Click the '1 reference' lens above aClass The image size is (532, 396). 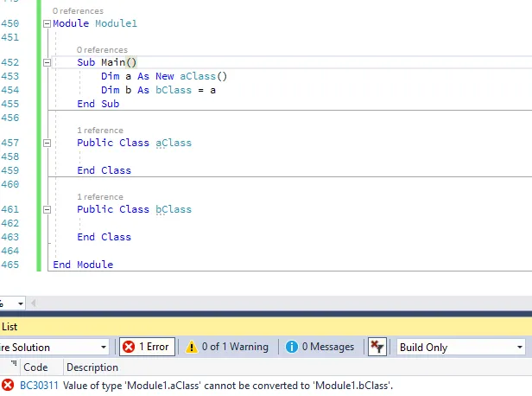pos(100,131)
